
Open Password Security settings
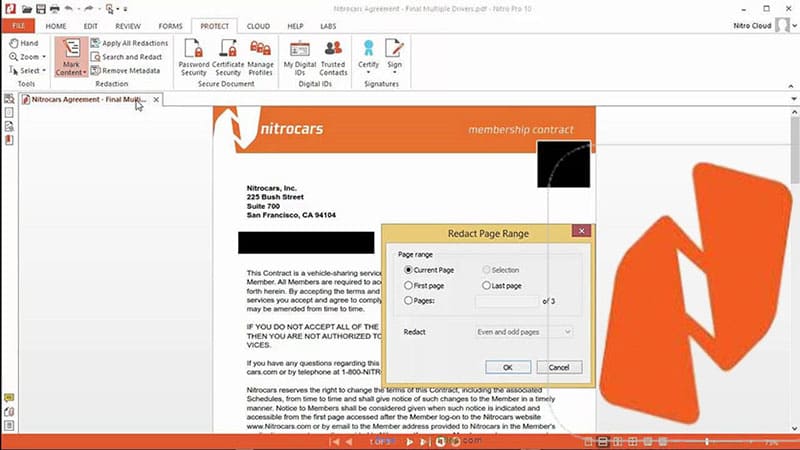(194, 57)
